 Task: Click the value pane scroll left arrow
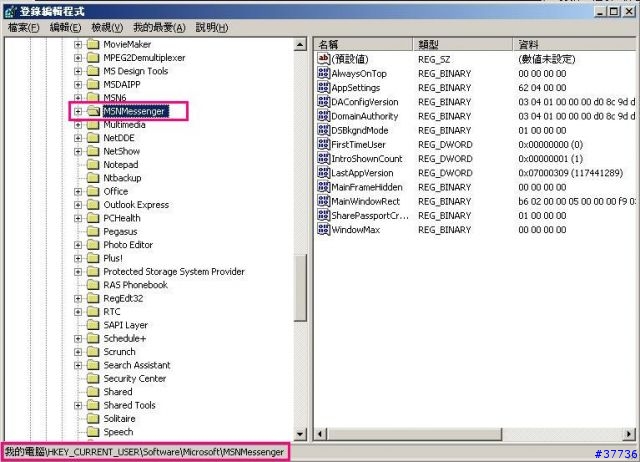[320, 434]
